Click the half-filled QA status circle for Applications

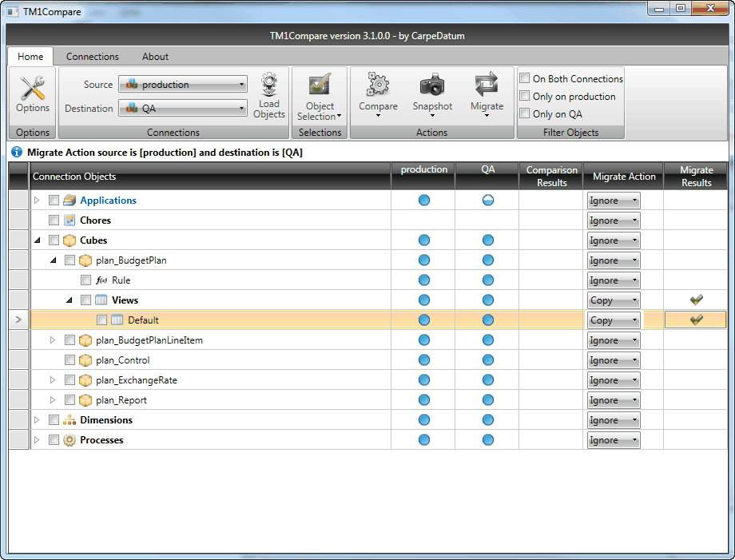(x=488, y=201)
